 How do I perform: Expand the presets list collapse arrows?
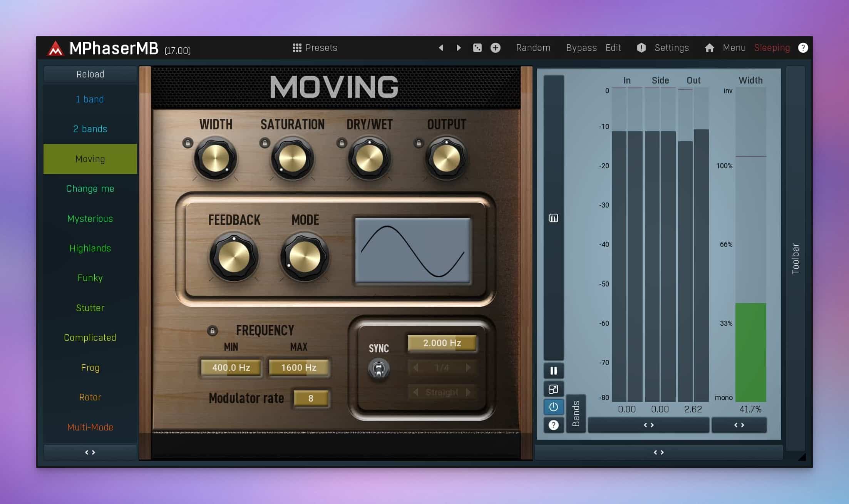click(90, 452)
